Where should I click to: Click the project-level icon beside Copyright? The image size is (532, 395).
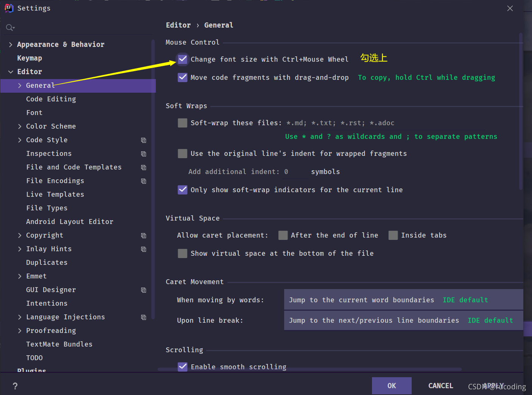point(144,235)
